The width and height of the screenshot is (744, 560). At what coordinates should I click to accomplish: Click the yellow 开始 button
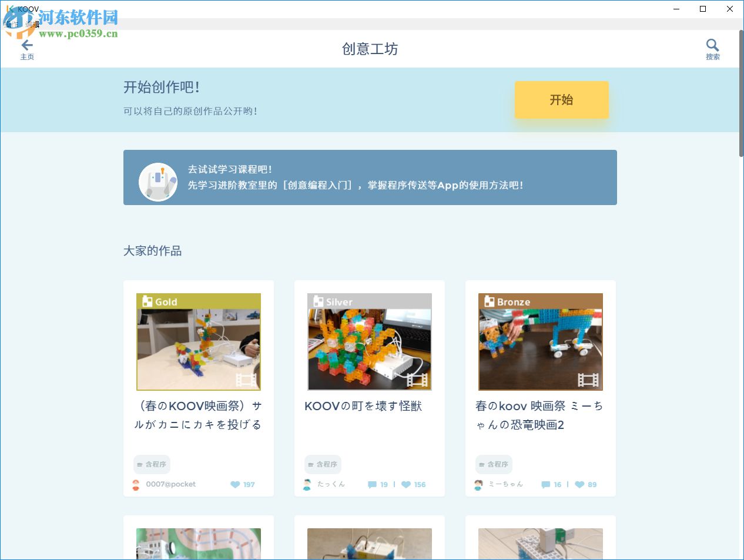point(561,100)
